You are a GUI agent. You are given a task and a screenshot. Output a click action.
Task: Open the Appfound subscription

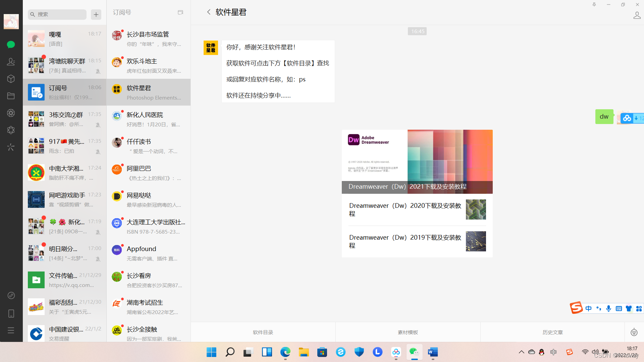coord(149,253)
